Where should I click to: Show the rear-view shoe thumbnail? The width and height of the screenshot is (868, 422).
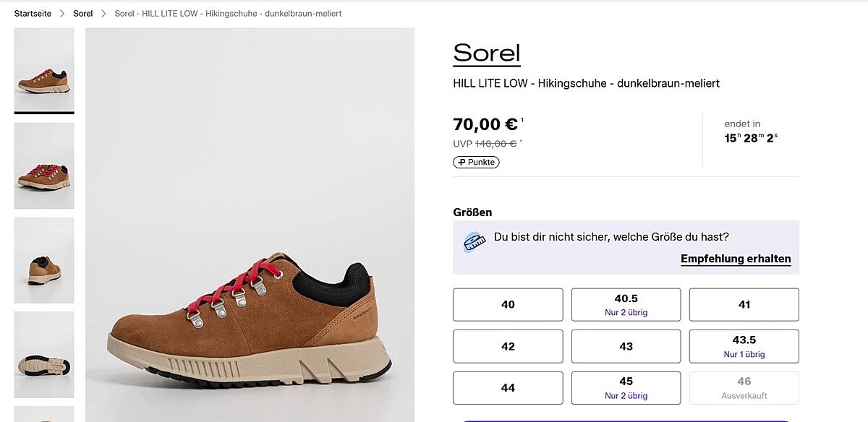[x=44, y=260]
